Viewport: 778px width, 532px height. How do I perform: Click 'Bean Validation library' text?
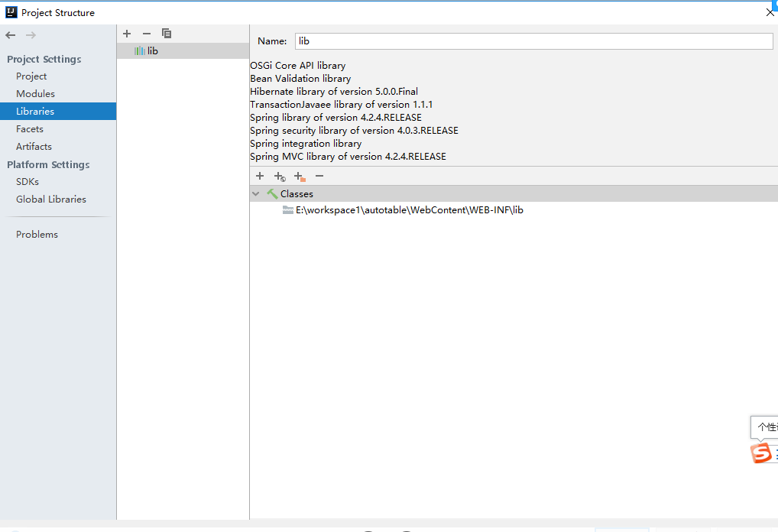[x=300, y=79]
